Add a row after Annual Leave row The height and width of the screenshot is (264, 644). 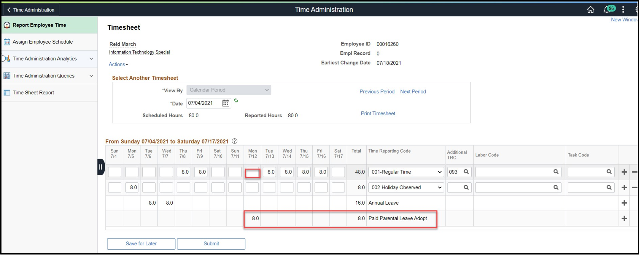click(x=624, y=203)
